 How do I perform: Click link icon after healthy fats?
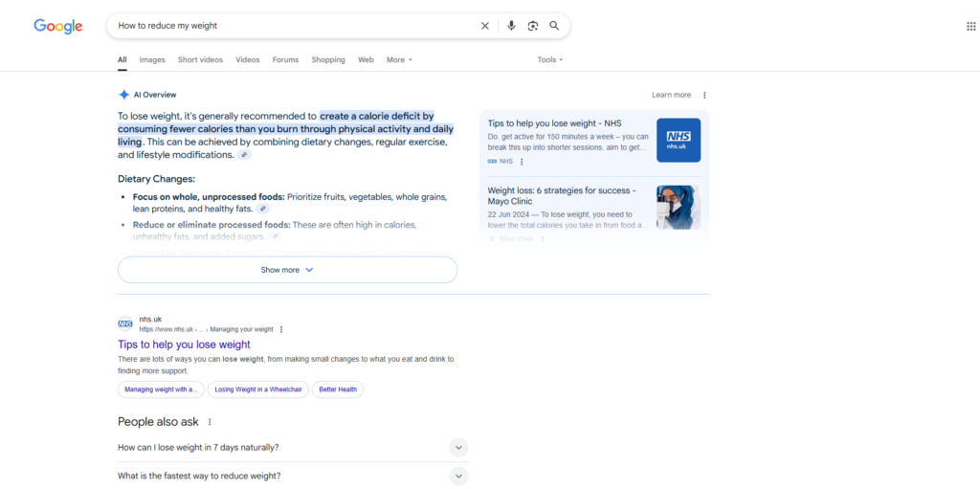tap(263, 209)
